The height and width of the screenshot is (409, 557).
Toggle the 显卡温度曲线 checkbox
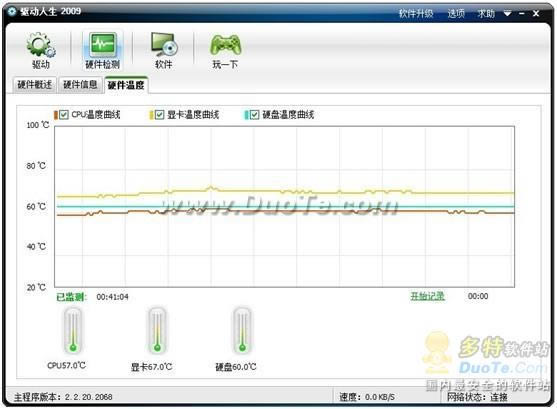pyautogui.click(x=159, y=115)
